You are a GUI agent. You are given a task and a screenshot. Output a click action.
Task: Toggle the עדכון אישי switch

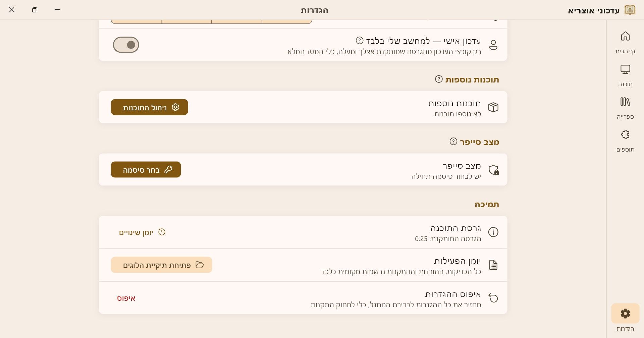[126, 45]
